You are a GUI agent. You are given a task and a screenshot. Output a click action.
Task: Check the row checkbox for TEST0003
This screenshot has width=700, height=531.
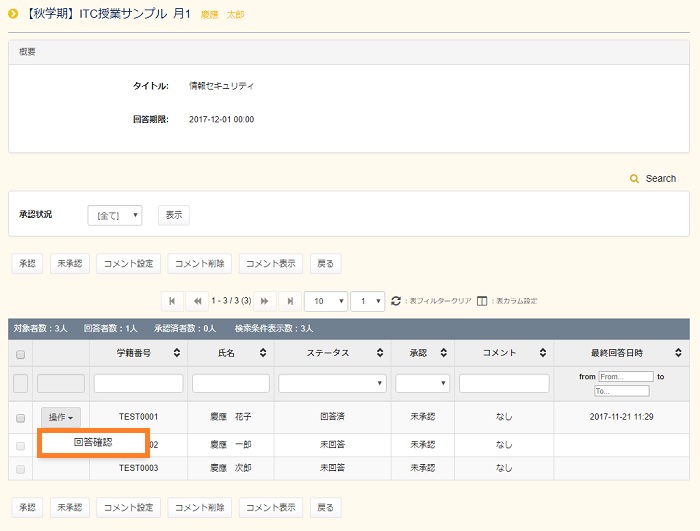click(20, 468)
